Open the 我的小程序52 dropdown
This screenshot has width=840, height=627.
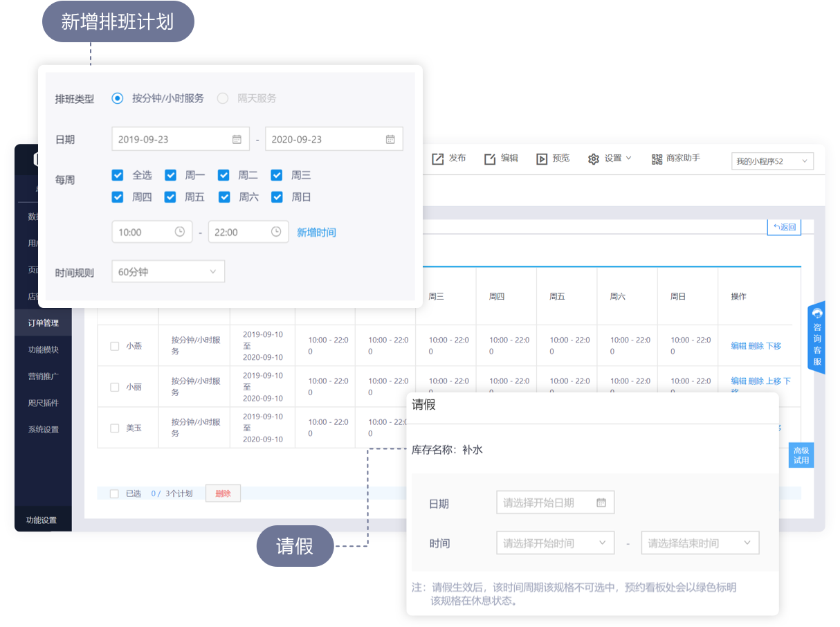tap(772, 161)
